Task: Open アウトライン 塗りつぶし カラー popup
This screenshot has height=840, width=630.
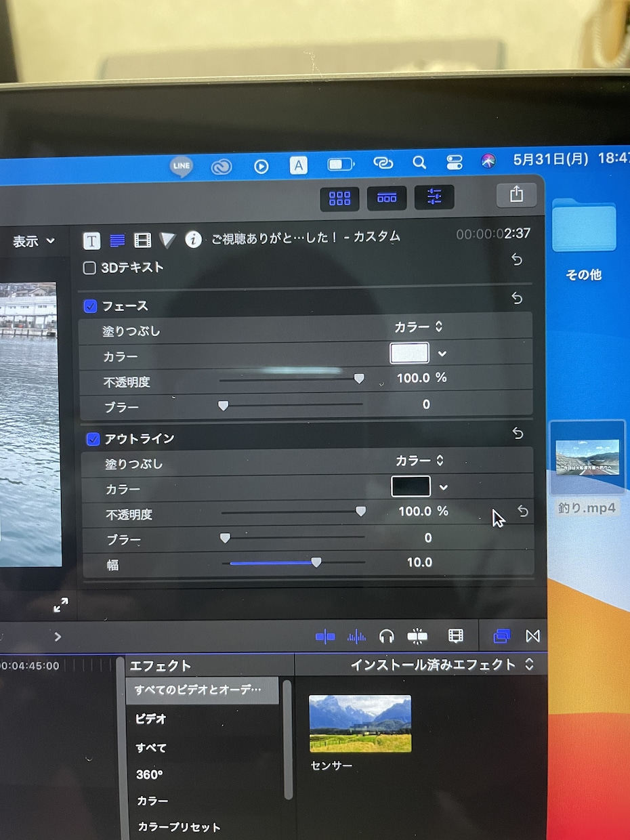Action: click(420, 461)
